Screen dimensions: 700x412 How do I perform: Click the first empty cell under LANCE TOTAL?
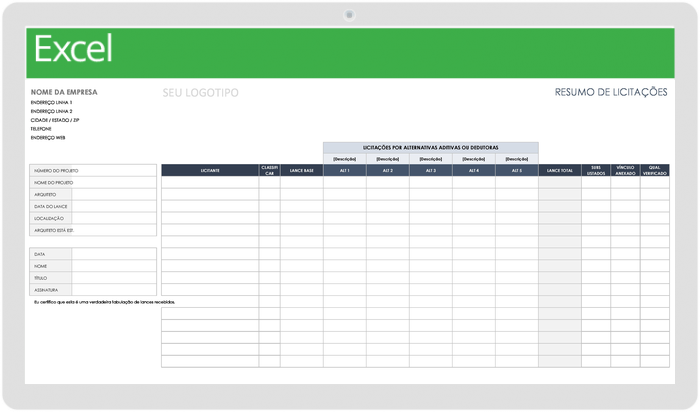[x=560, y=183]
